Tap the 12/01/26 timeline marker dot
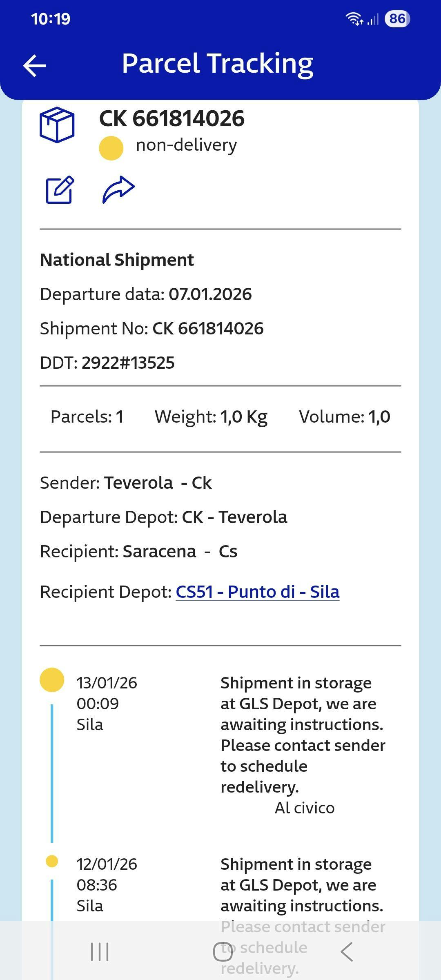Screen dimensions: 441x980 click(52, 861)
